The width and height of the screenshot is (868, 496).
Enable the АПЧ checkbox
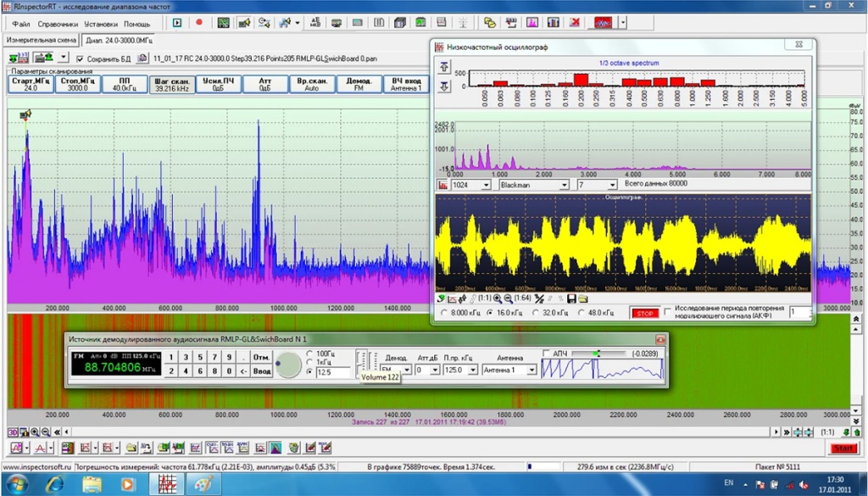pyautogui.click(x=547, y=354)
